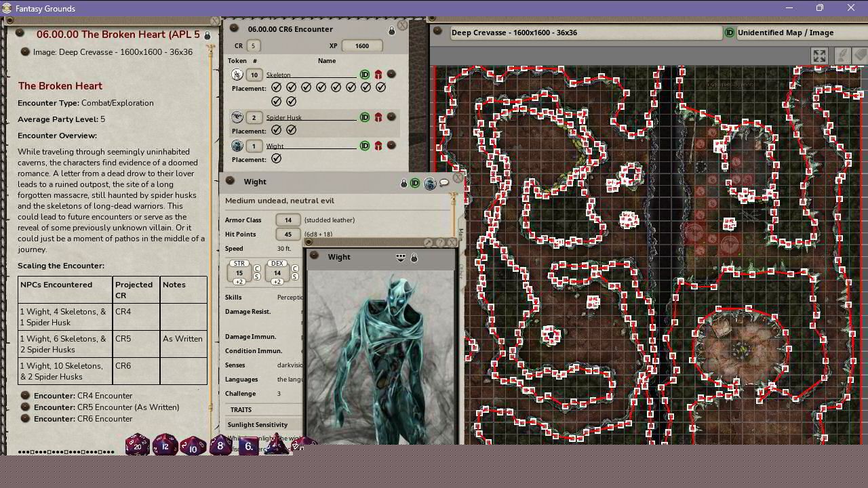The width and height of the screenshot is (868, 488).
Task: Toggle the Wight NPC sheet lock icon
Action: tap(403, 183)
